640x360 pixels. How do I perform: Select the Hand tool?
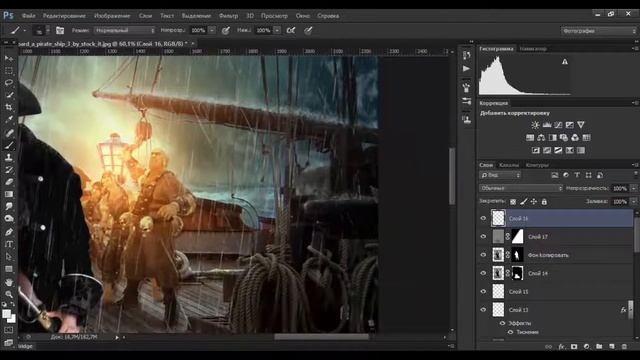[9, 282]
